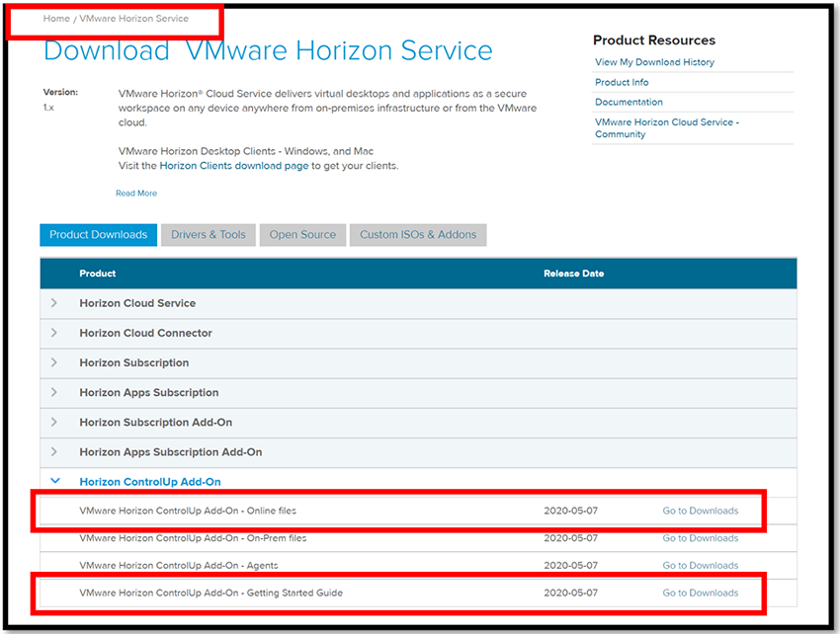Go to Downloads for Online files

pyautogui.click(x=701, y=511)
